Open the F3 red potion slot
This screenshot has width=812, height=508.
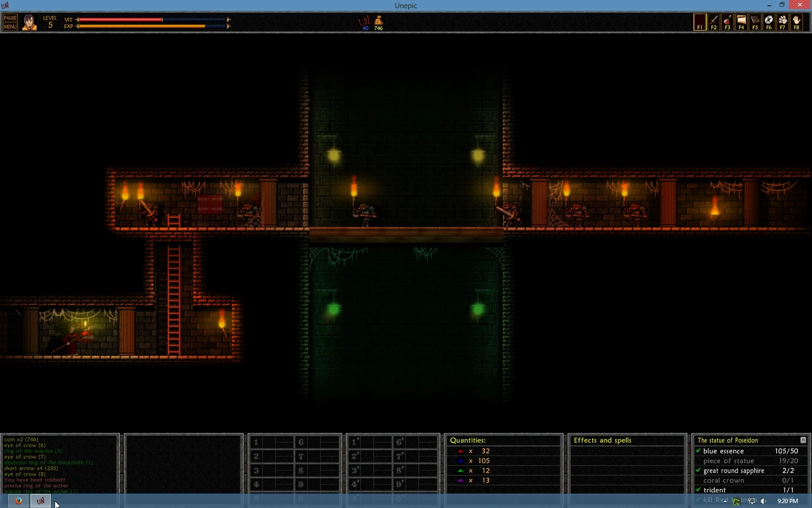(x=727, y=22)
